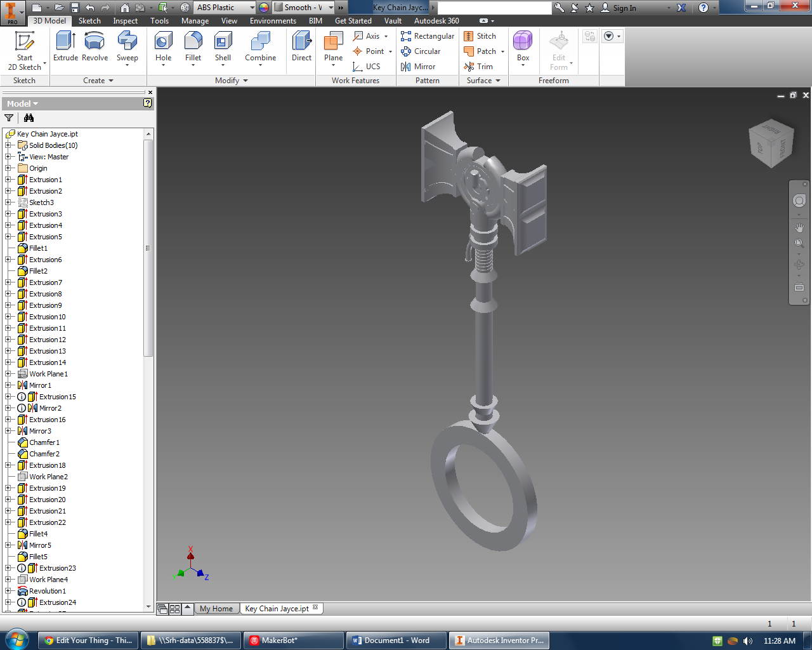Close the Key Chain Jayce.ipt document tab
The image size is (812, 650).
(315, 607)
